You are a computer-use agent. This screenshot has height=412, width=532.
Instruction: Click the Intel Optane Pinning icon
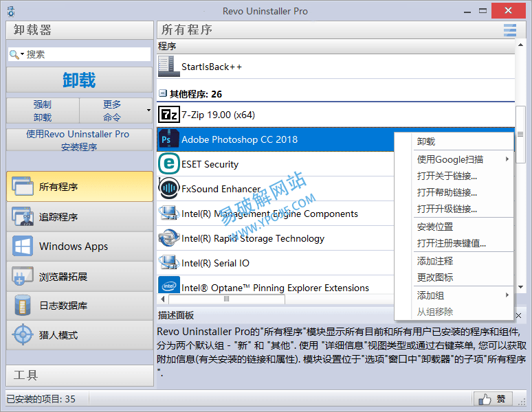[x=168, y=286]
